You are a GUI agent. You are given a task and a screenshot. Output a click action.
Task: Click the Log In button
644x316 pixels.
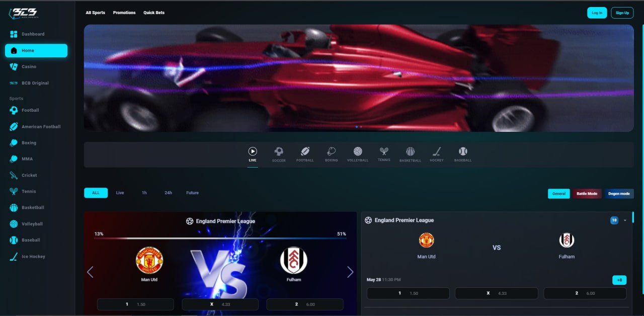click(x=597, y=13)
